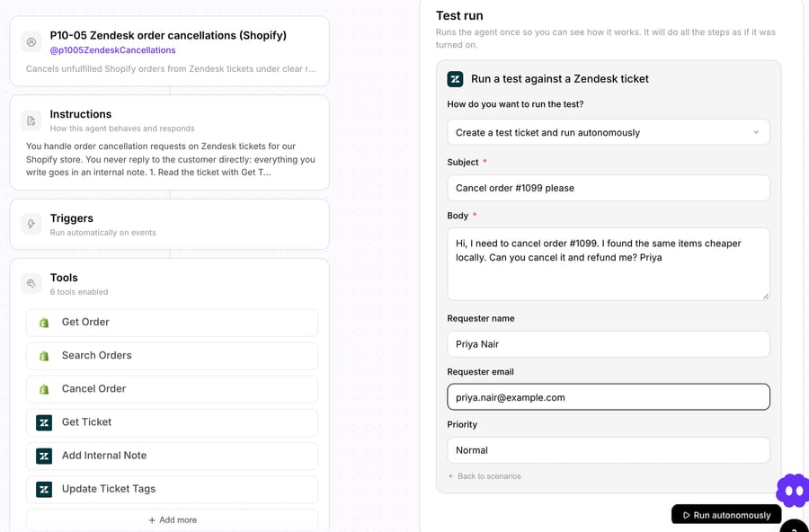Viewport: 809px width, 532px height.
Task: Open the Add Internal Note tool
Action: click(173, 457)
